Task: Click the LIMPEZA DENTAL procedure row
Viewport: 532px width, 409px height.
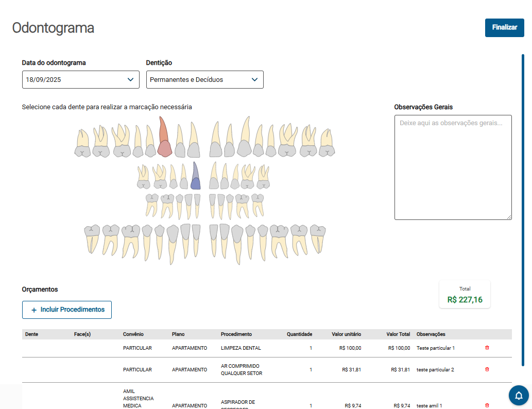Action: click(x=241, y=348)
